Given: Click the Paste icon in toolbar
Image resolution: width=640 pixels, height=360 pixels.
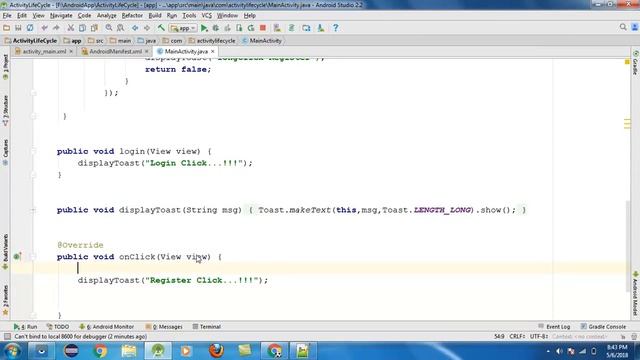Looking at the screenshot, I should click(94, 28).
